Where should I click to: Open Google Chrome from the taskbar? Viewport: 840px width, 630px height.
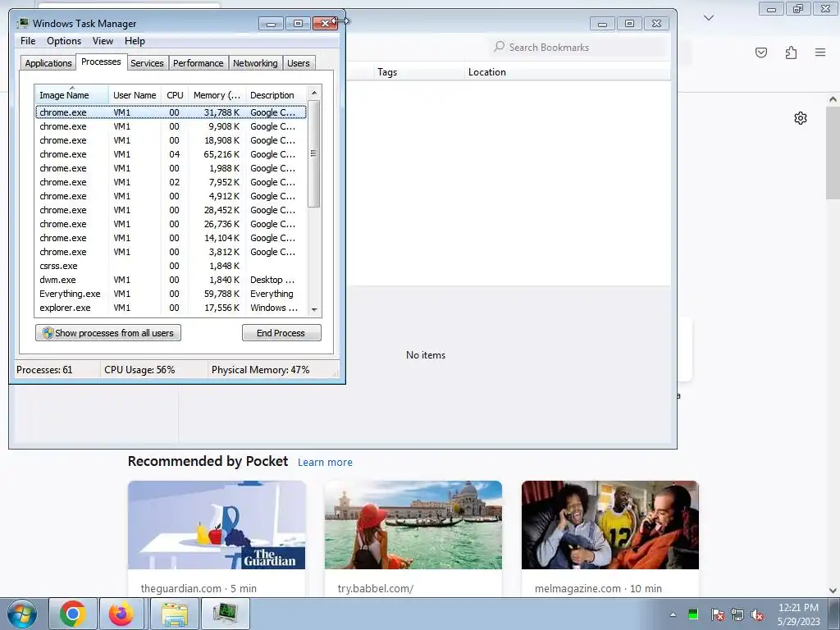[x=73, y=614]
